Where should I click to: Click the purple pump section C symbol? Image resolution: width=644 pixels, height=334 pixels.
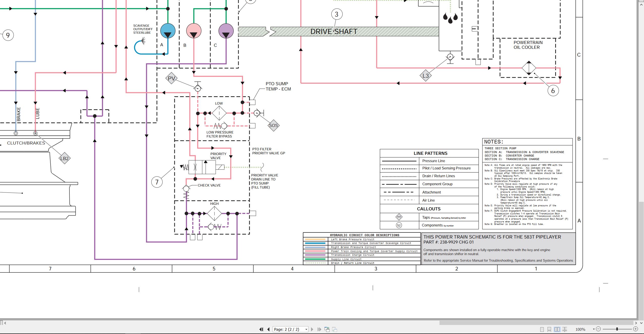tap(226, 31)
